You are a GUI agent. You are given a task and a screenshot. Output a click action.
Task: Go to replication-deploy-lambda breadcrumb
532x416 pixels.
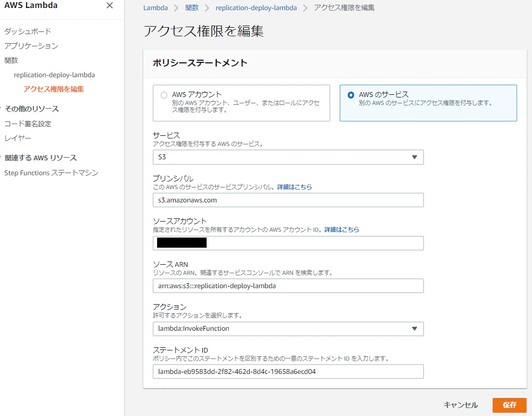(x=256, y=8)
